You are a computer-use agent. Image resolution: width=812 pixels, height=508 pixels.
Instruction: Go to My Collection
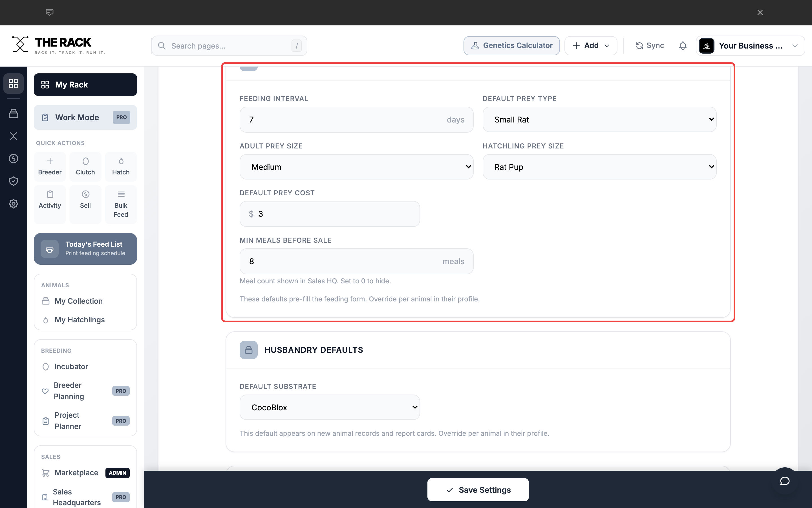coord(85,301)
